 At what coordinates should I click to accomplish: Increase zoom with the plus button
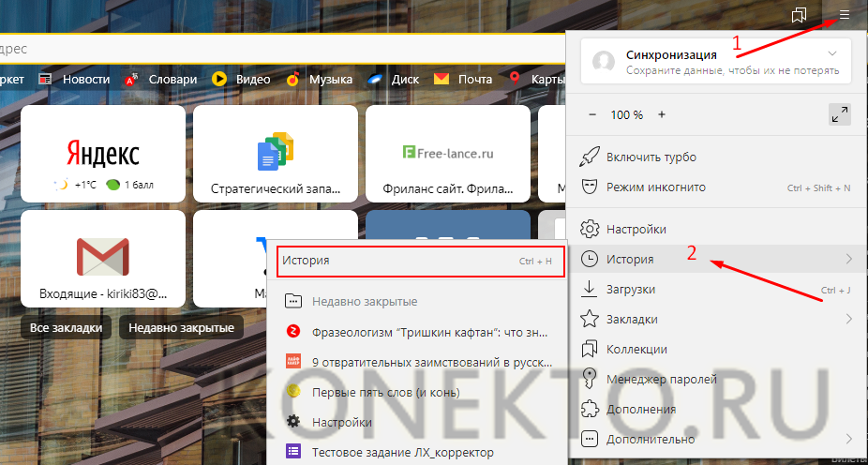click(x=662, y=114)
